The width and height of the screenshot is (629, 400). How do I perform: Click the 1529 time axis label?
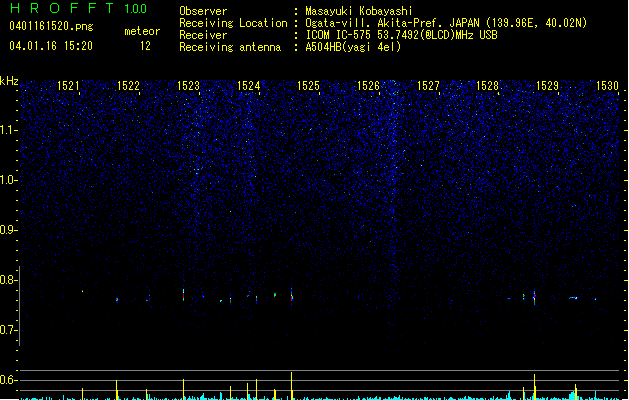tap(548, 86)
